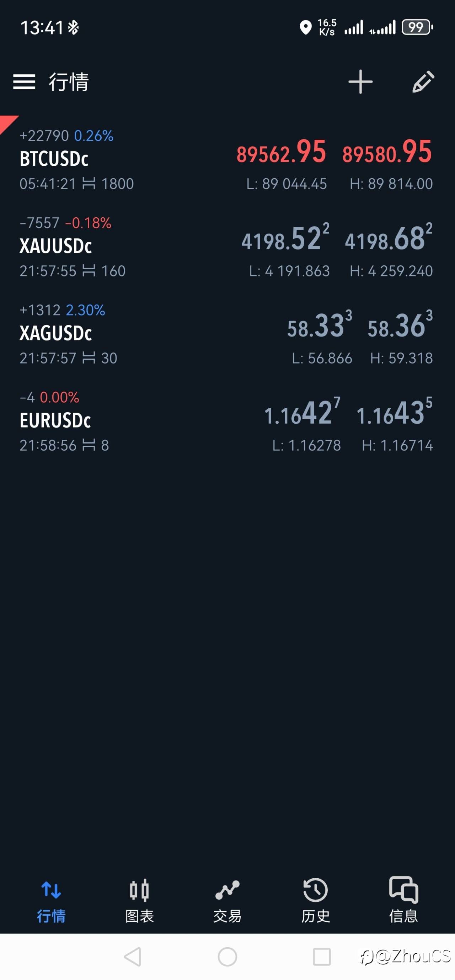455x980 pixels.
Task: Open the 历史 history tab
Action: click(x=316, y=900)
